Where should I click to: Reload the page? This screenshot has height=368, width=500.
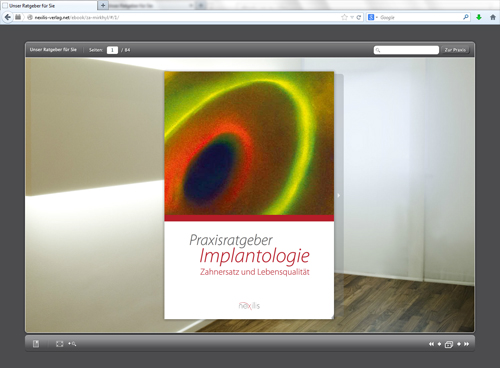point(359,17)
